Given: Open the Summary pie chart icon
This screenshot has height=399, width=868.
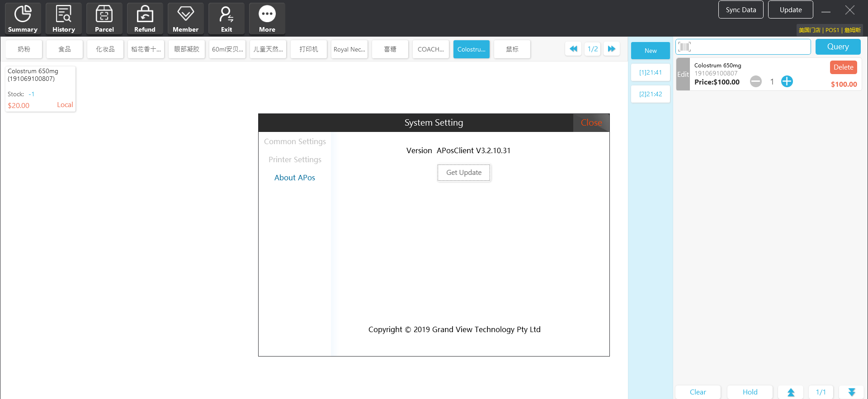Looking at the screenshot, I should 23,14.
